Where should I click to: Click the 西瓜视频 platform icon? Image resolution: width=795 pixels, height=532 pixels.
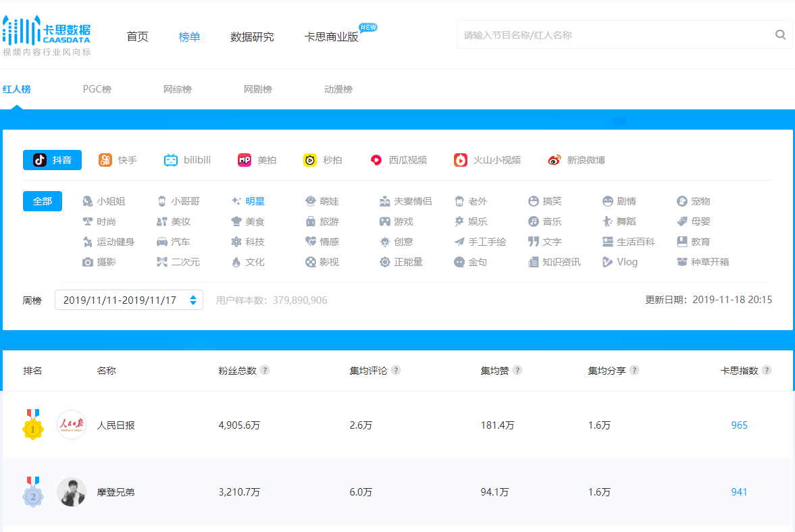click(399, 160)
